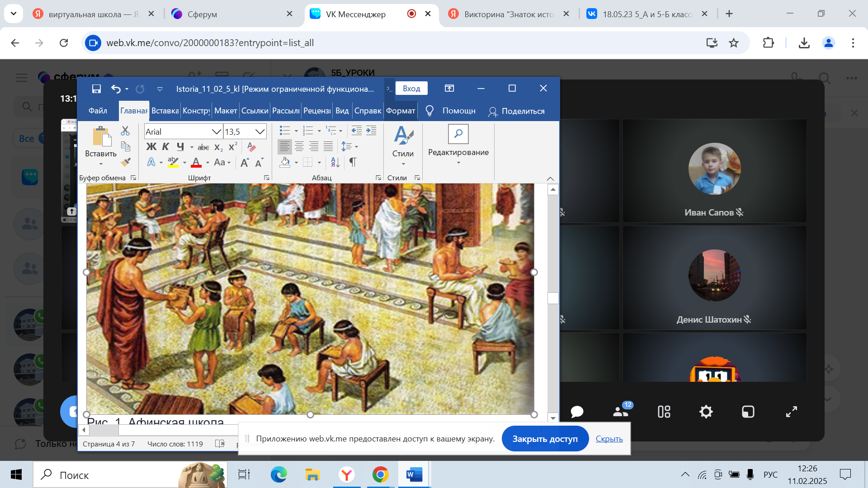Screen dimensions: 868x488
Task: Open the 13,5 font size dropdown
Action: coord(259,131)
